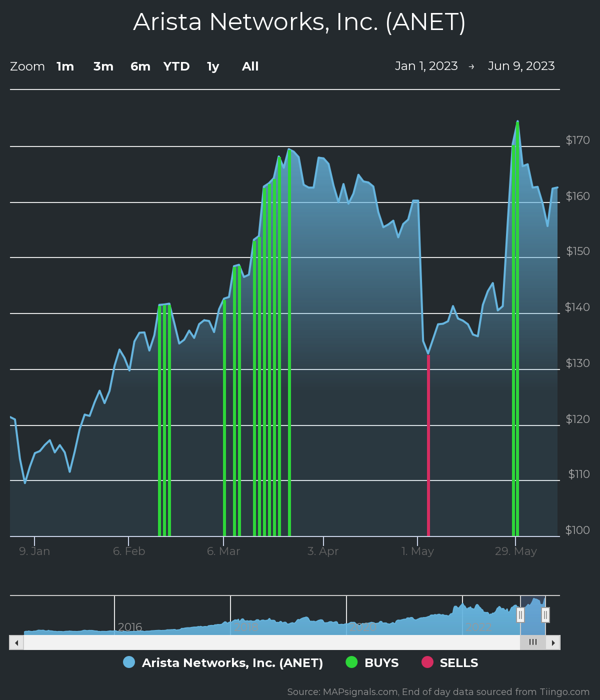Click the $170 y-axis label
Image resolution: width=600 pixels, height=700 pixels.
(577, 140)
